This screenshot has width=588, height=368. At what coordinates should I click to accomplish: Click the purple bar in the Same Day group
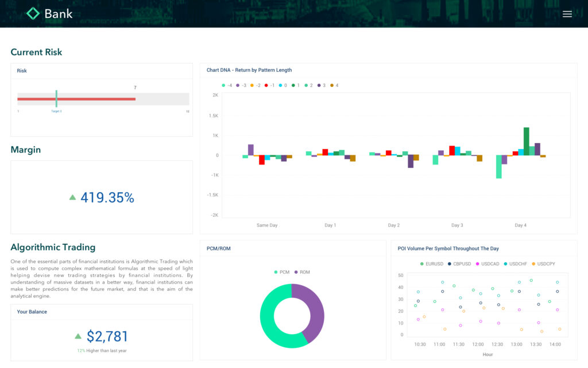point(250,149)
